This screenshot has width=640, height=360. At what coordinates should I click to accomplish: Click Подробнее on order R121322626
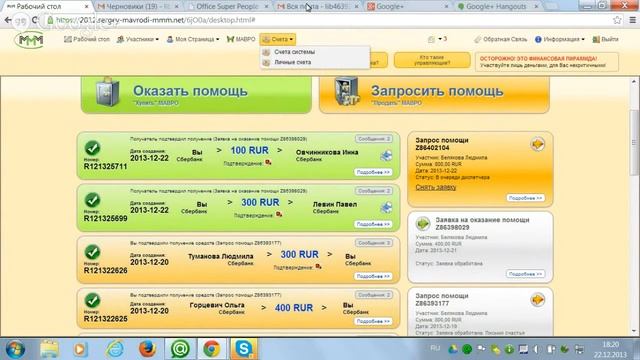point(373,276)
